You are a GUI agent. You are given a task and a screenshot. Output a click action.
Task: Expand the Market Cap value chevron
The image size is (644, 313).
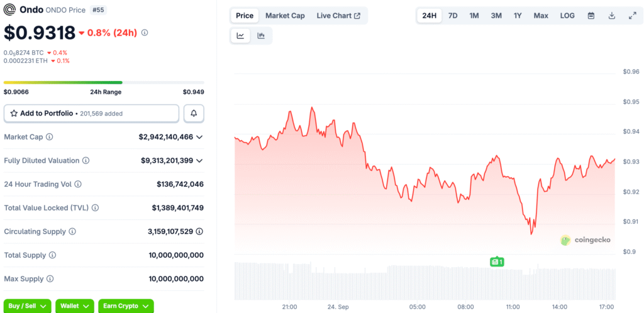pyautogui.click(x=199, y=137)
